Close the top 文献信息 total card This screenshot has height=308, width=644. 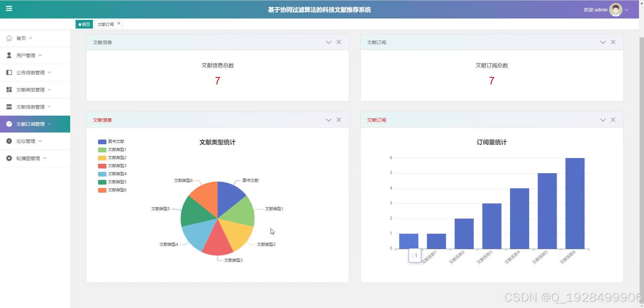(x=339, y=42)
